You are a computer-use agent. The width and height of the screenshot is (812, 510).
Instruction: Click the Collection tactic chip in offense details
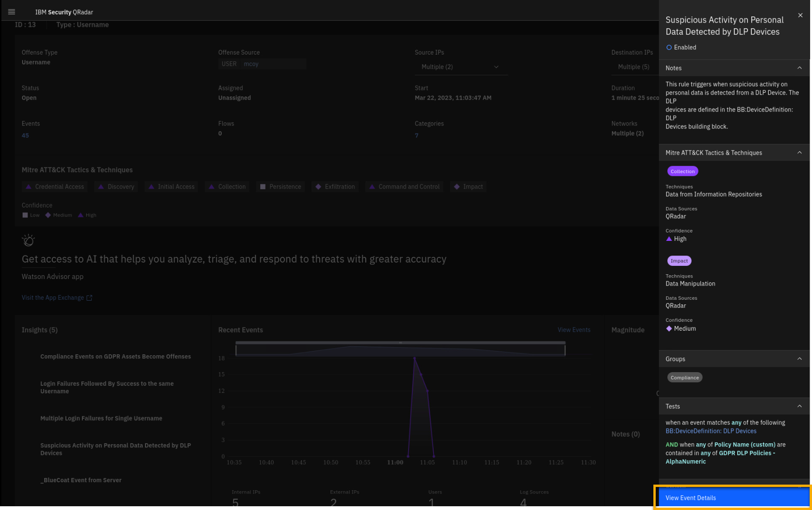pyautogui.click(x=227, y=187)
